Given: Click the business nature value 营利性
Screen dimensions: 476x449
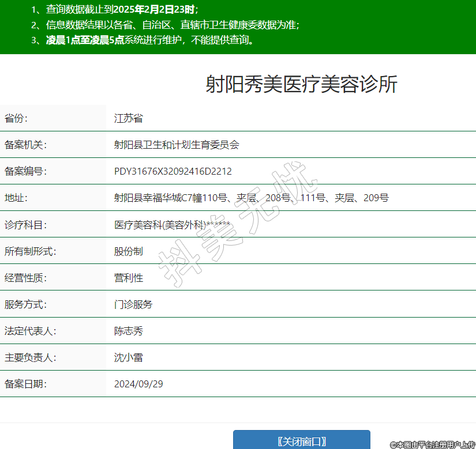Looking at the screenshot, I should coord(128,278).
